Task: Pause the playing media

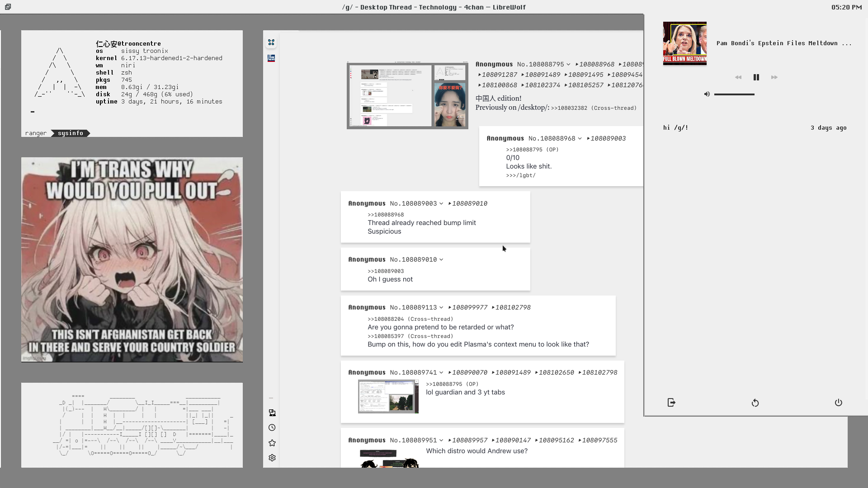Action: click(756, 78)
